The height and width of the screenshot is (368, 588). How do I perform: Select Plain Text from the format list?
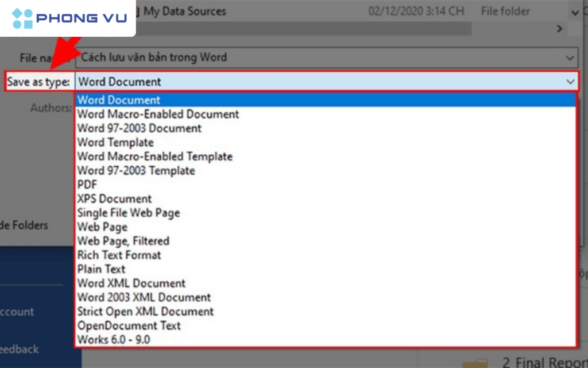pos(101,269)
